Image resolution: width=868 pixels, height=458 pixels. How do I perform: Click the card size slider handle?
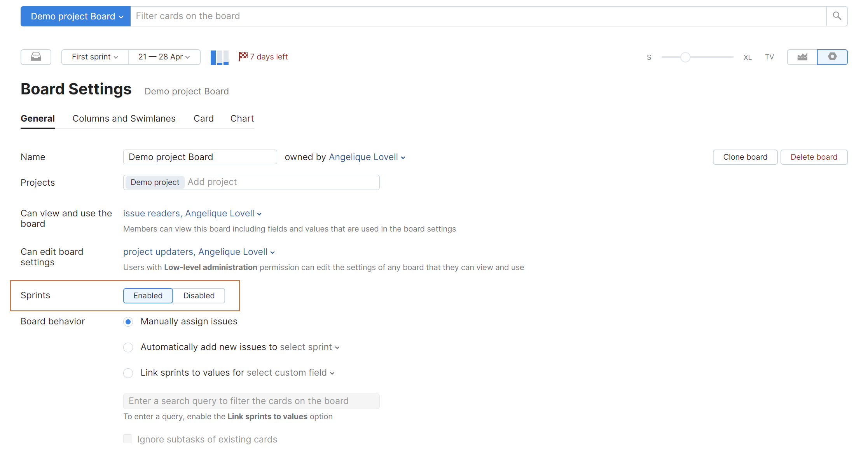click(685, 57)
